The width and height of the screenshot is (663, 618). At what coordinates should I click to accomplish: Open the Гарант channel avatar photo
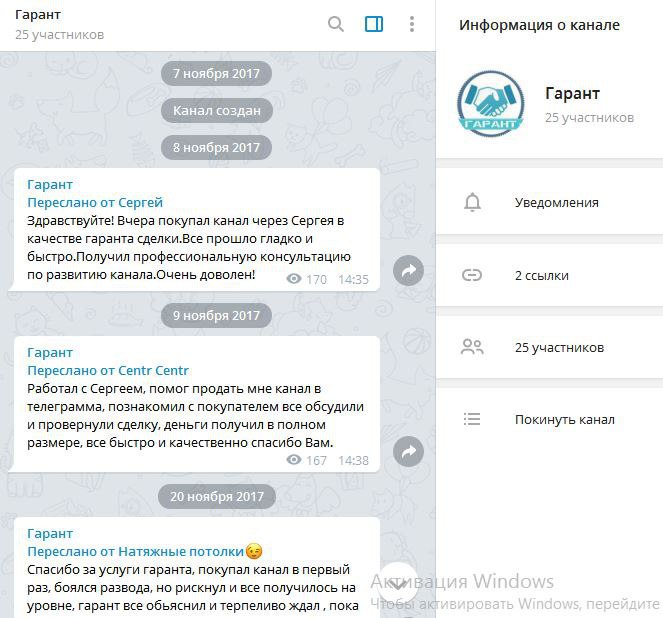491,104
